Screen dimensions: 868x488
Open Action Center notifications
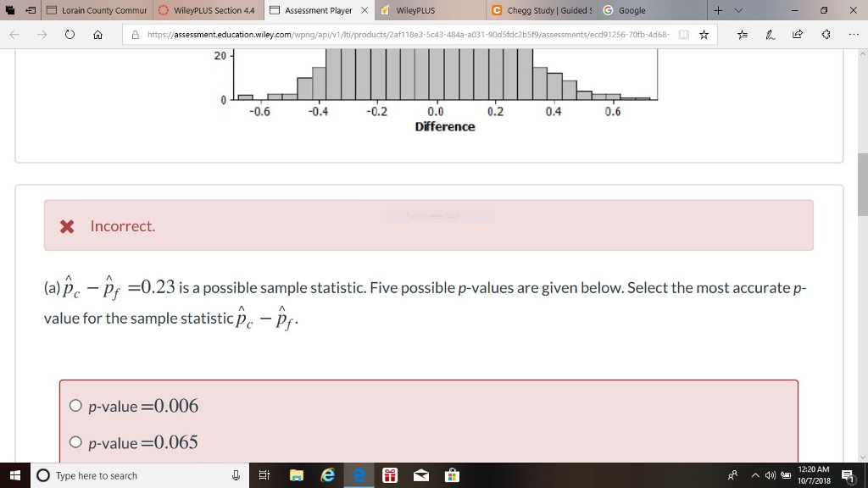[848, 475]
